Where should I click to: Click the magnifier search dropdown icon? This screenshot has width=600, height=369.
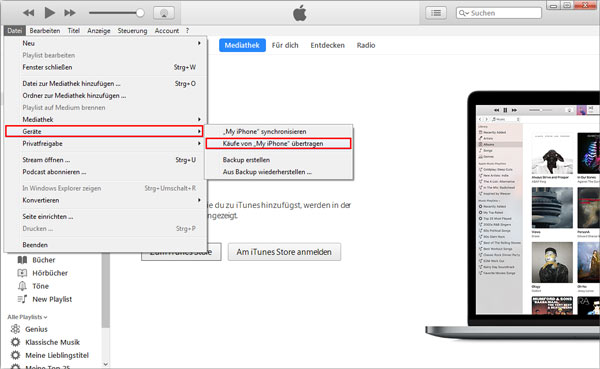pyautogui.click(x=463, y=13)
